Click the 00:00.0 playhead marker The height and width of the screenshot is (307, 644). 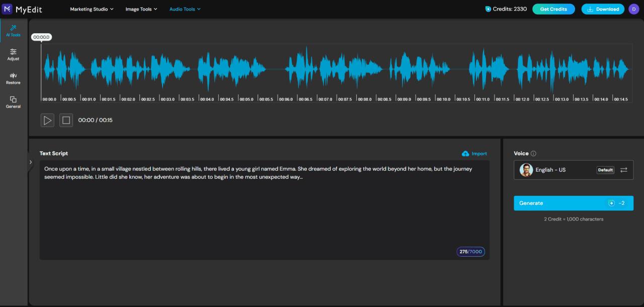(42, 37)
